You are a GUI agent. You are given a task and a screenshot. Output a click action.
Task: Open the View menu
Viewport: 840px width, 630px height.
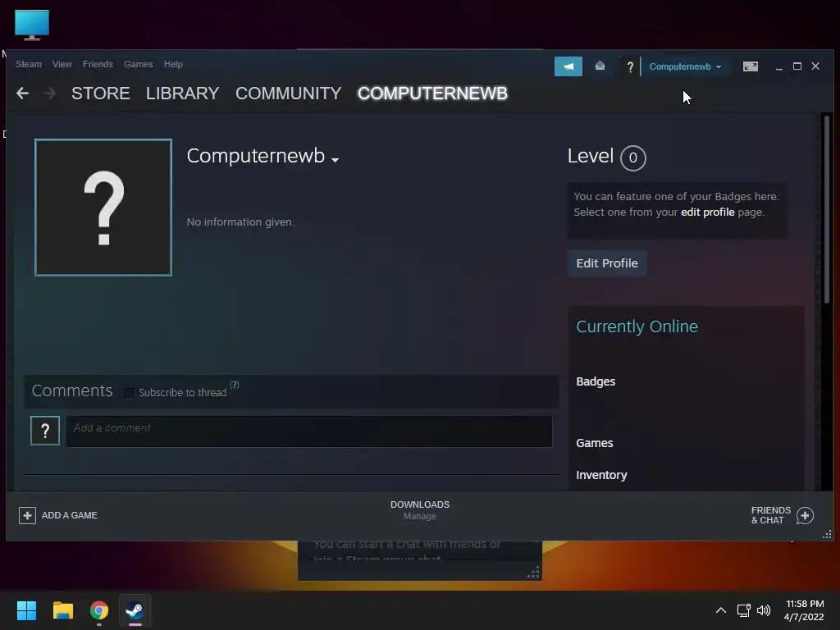click(62, 64)
